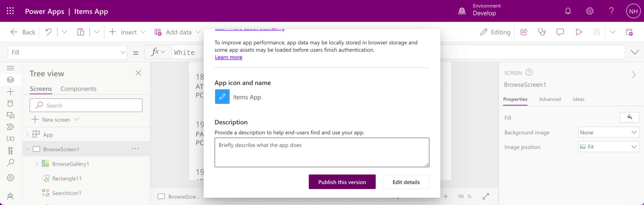Switch to the Properties tab

[515, 99]
